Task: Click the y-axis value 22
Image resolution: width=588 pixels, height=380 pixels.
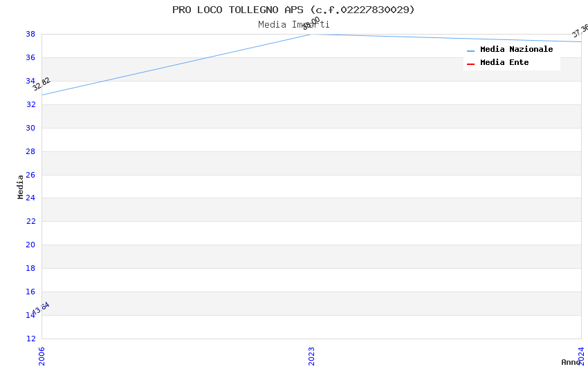Action: point(30,221)
